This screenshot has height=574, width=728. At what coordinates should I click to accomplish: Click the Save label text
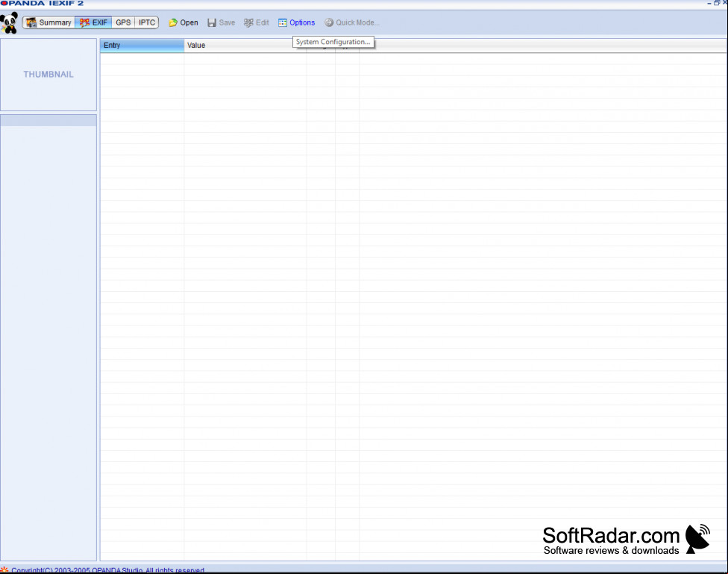click(227, 22)
